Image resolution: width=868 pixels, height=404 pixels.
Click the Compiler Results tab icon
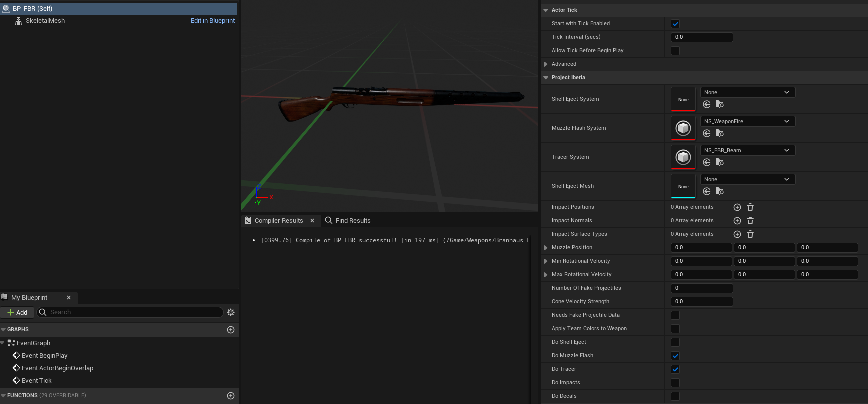tap(248, 220)
